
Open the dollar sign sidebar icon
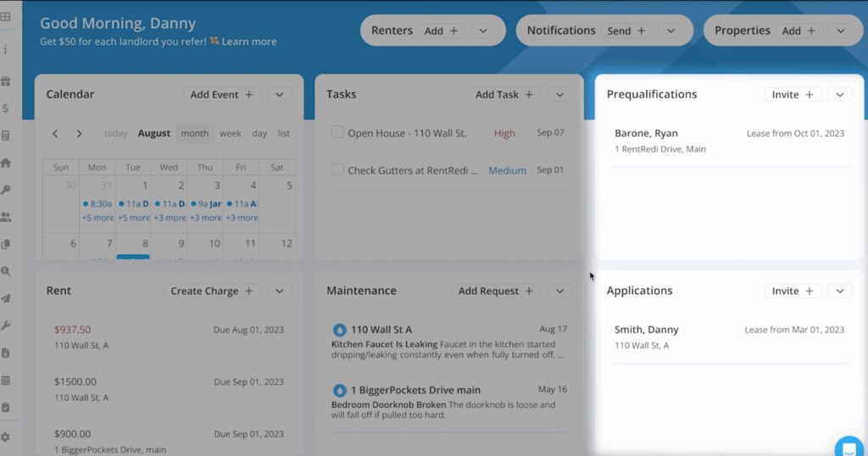click(6, 108)
